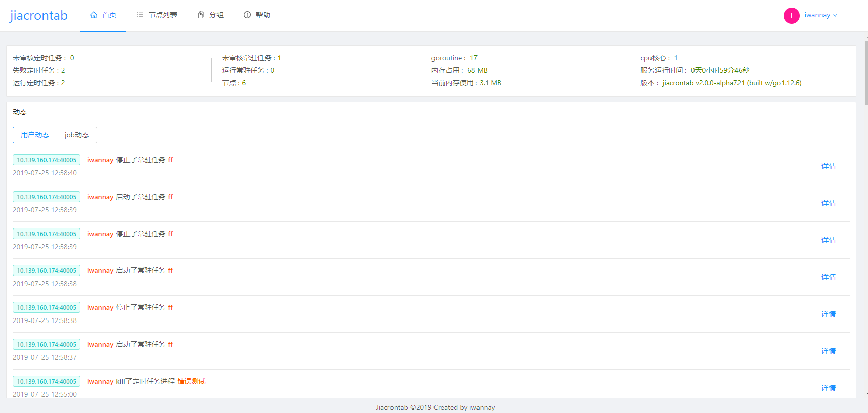Viewport: 868px width, 413px height.
Task: Click the node tag on the 12:58:40 entry
Action: point(47,160)
